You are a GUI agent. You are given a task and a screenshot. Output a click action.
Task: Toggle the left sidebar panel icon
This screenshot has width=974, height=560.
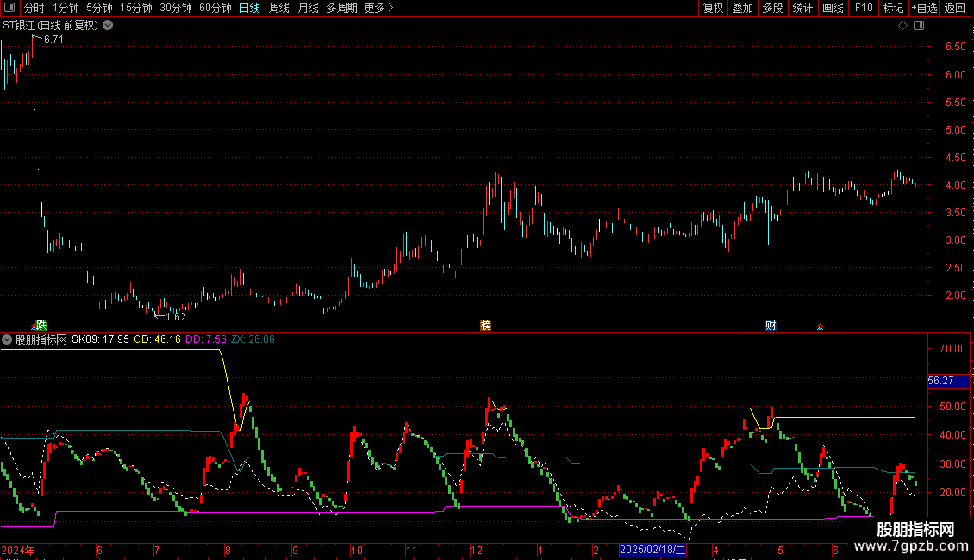point(9,8)
